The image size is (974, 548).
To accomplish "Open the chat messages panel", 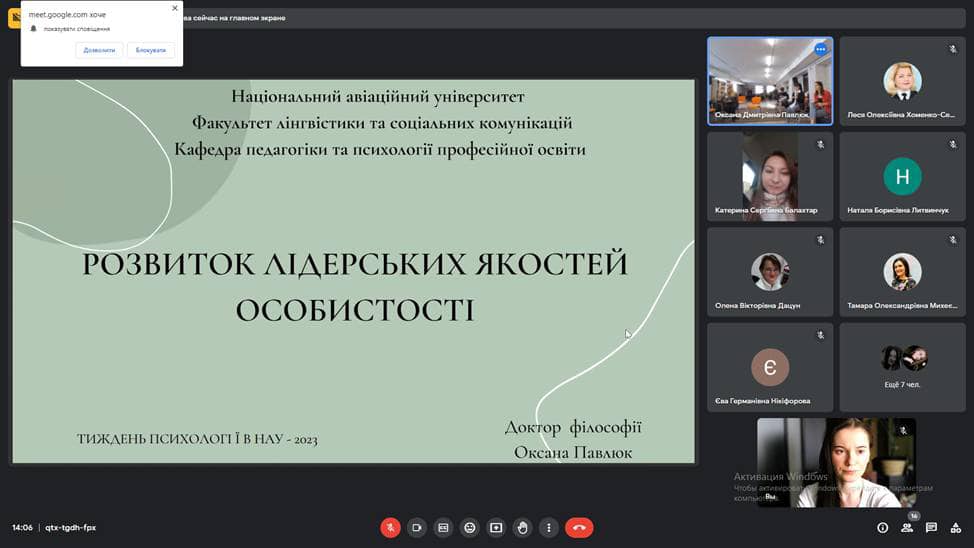I will pyautogui.click(x=931, y=527).
